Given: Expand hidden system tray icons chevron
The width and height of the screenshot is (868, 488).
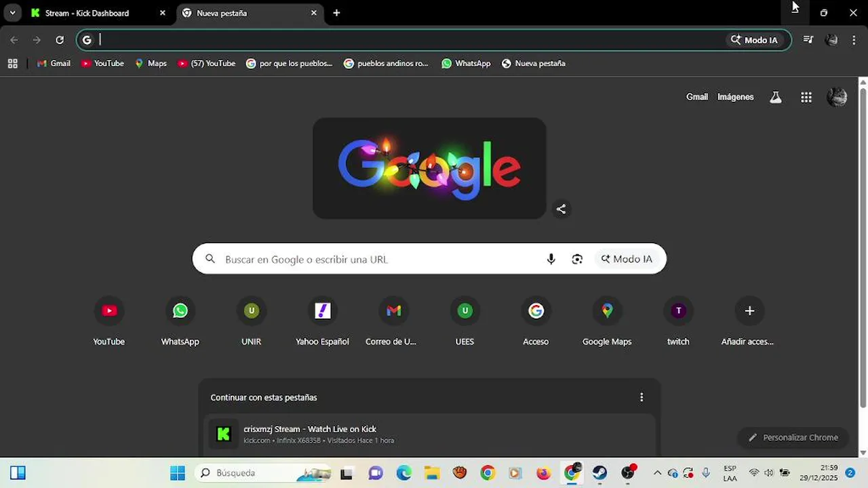Looking at the screenshot, I should (x=657, y=473).
